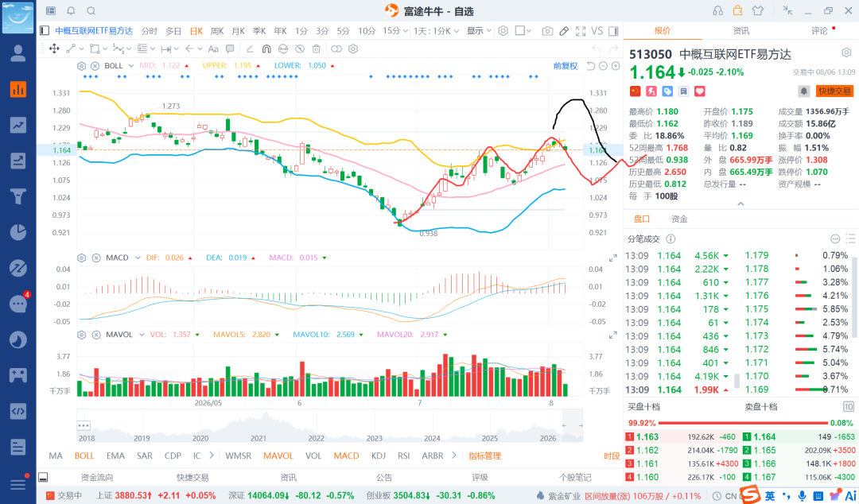This screenshot has width=859, height=504.
Task: Click the screenshot camera icon in chart toolbar
Action: tap(546, 31)
